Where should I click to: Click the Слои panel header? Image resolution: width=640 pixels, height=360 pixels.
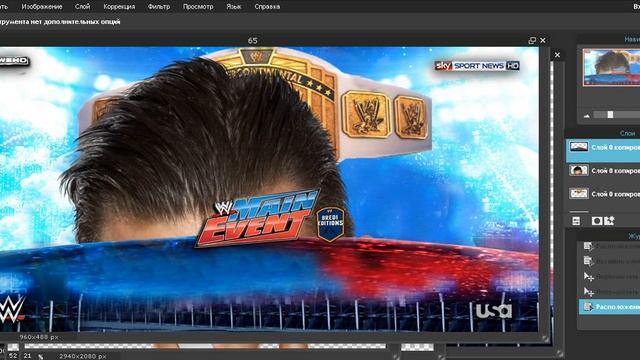(627, 133)
